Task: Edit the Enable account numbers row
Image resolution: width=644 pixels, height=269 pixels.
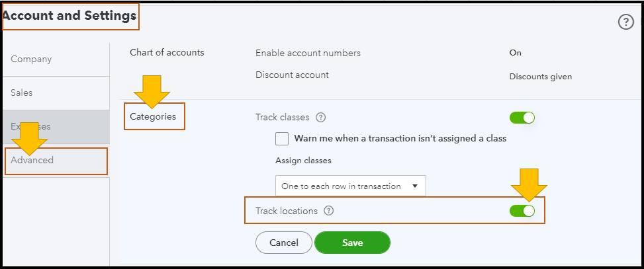Action: pos(308,53)
